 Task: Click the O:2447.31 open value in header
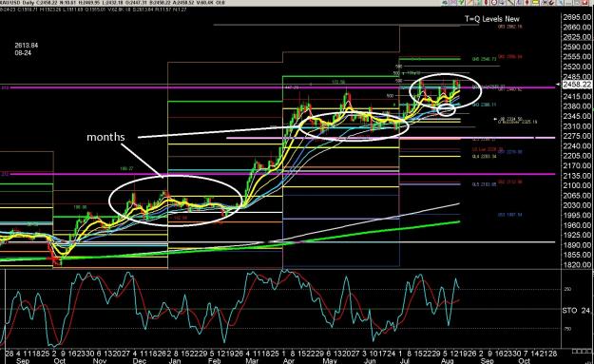click(x=136, y=3)
